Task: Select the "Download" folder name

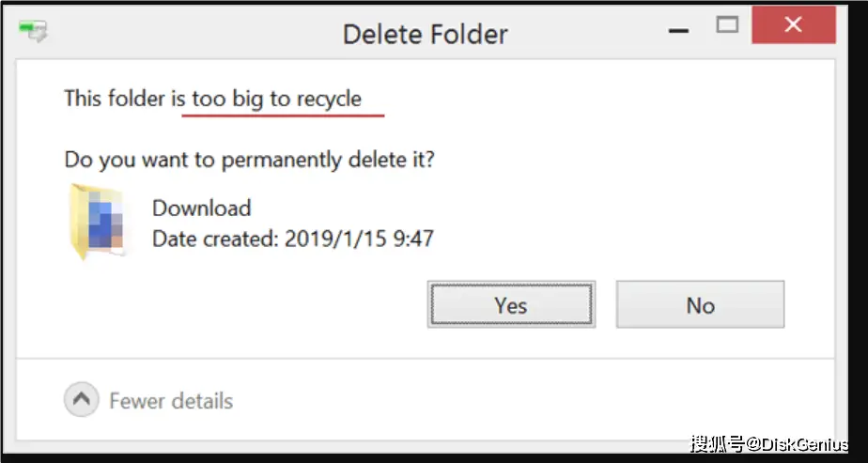Action: [201, 208]
